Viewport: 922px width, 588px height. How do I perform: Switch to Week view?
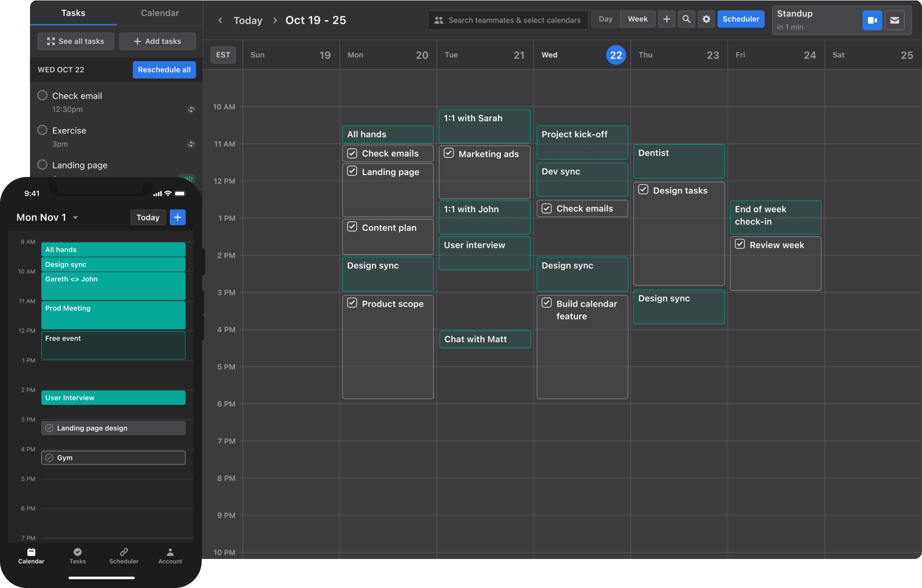(638, 19)
